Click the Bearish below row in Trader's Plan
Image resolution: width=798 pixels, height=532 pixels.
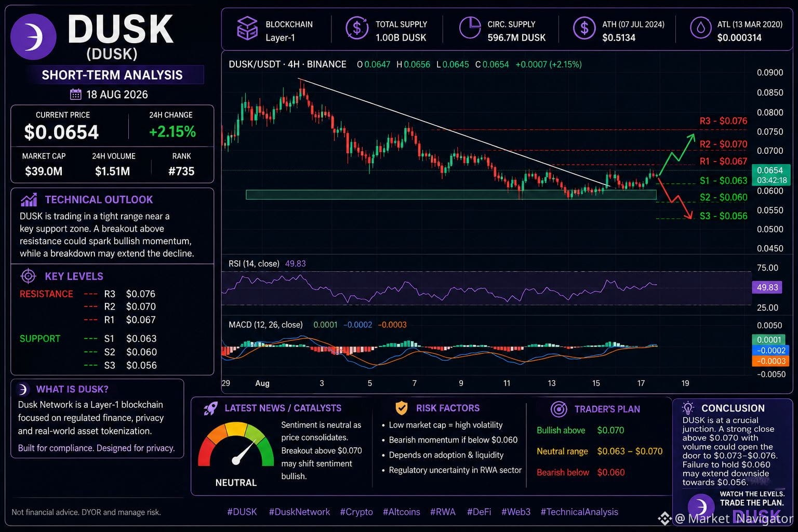click(580, 472)
